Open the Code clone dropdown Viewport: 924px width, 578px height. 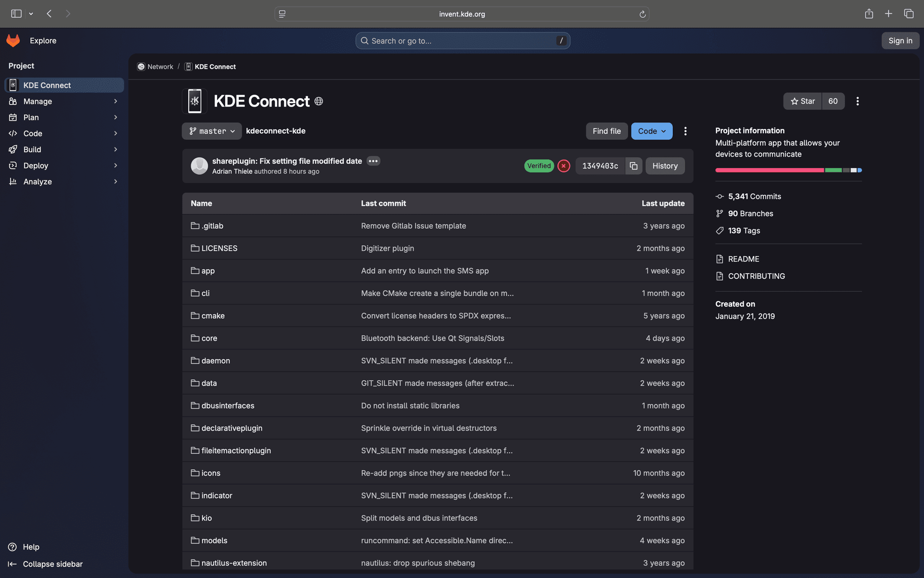pyautogui.click(x=652, y=131)
